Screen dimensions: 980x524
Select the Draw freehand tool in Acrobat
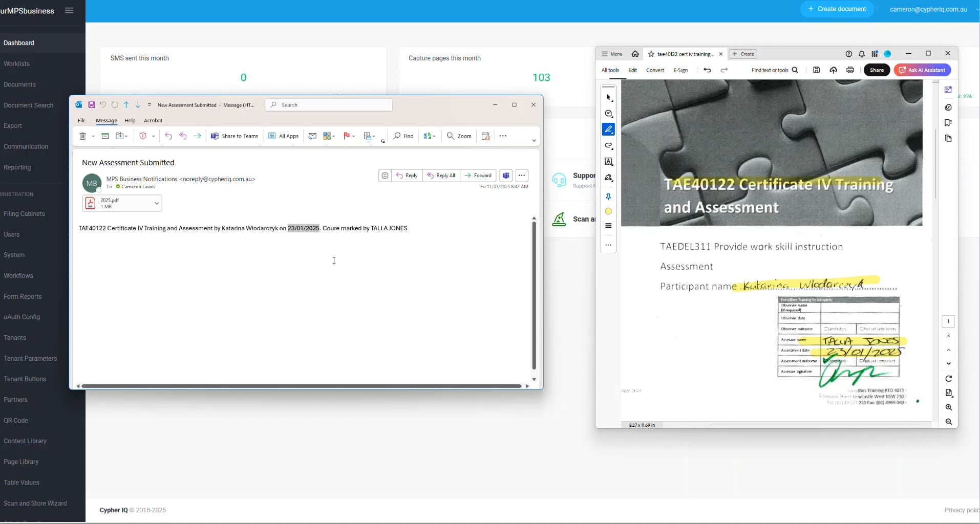point(609,145)
